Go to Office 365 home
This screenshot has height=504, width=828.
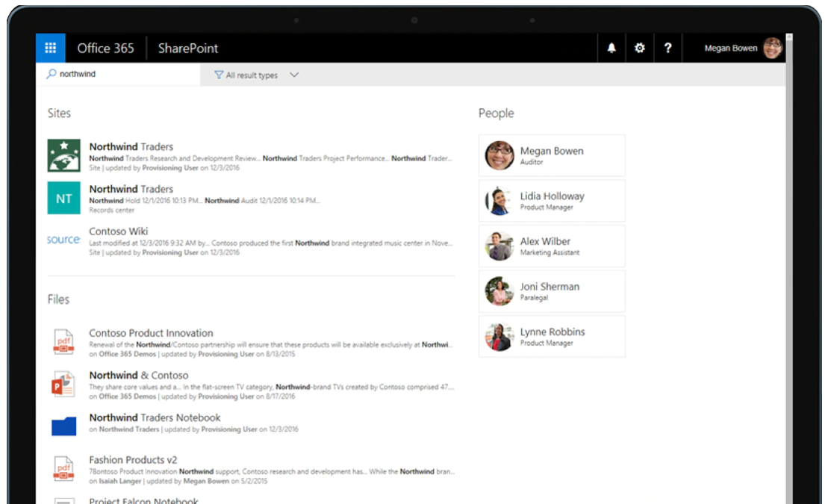tap(105, 48)
